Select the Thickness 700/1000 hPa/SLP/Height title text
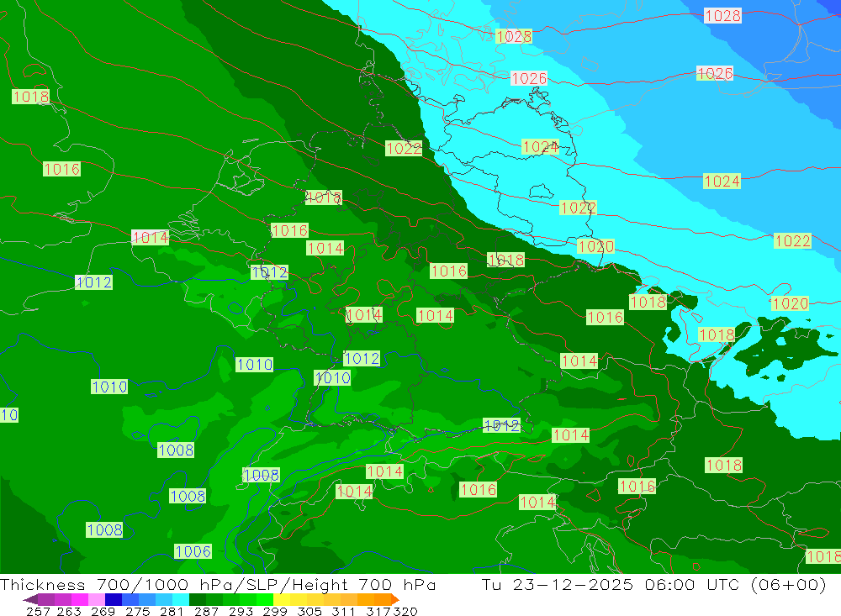The image size is (841, 616). click(x=218, y=584)
